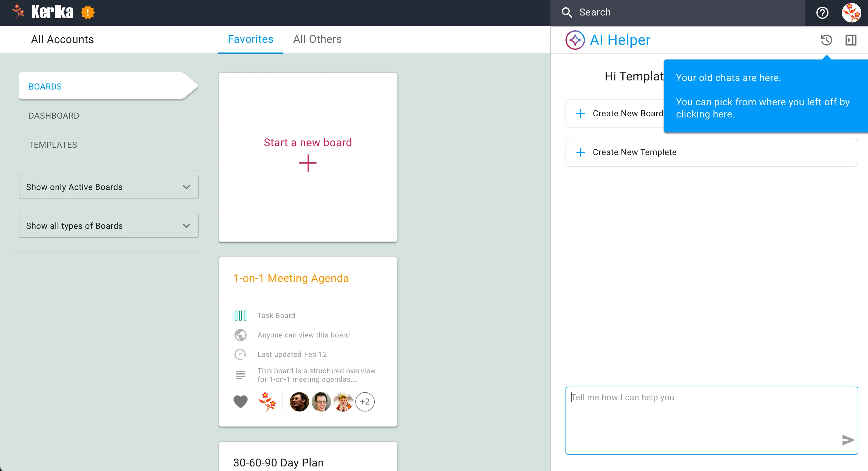Expand Show all types of Boards dropdown
This screenshot has height=471, width=868.
(x=108, y=225)
